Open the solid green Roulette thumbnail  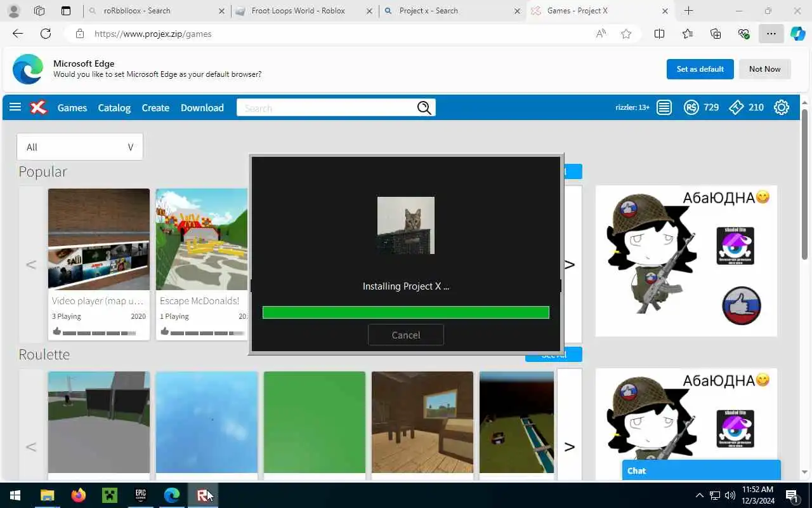(315, 422)
